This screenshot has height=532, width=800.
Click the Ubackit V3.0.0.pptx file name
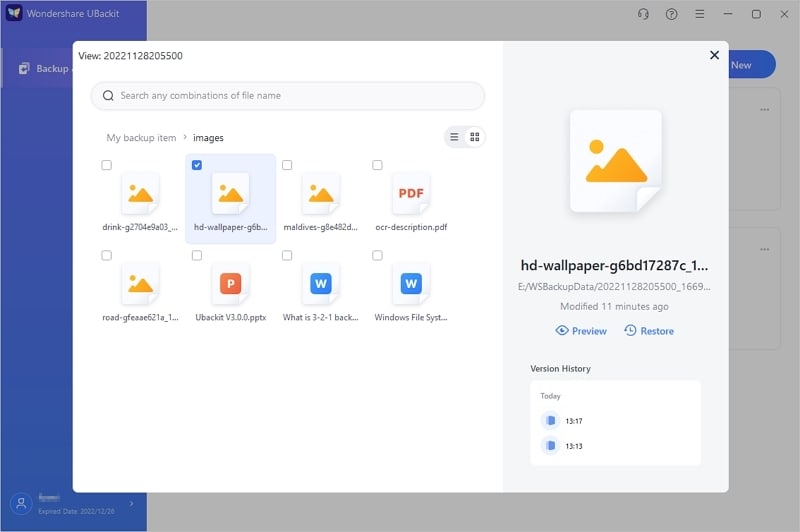pyautogui.click(x=231, y=317)
